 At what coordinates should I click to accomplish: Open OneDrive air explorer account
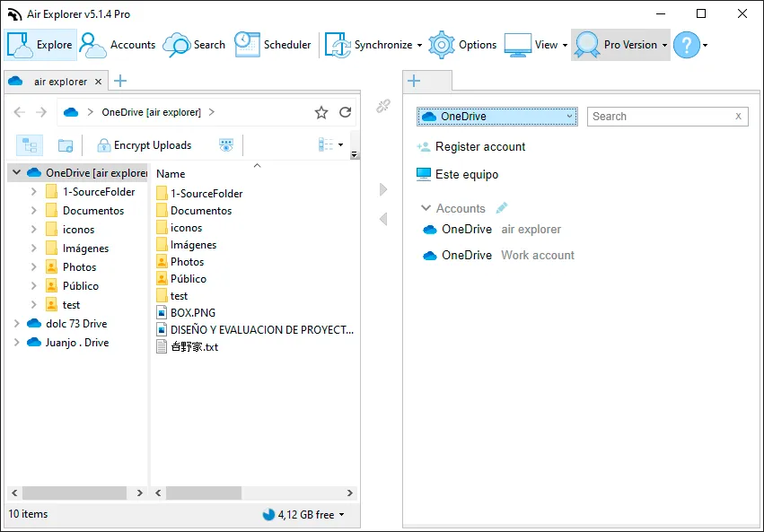tap(492, 230)
